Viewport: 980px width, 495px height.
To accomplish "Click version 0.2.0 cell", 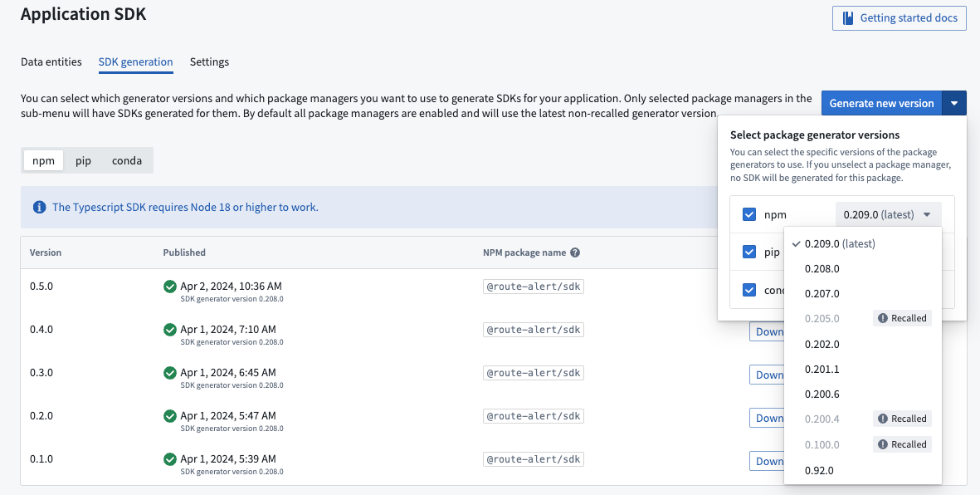I will [41, 415].
